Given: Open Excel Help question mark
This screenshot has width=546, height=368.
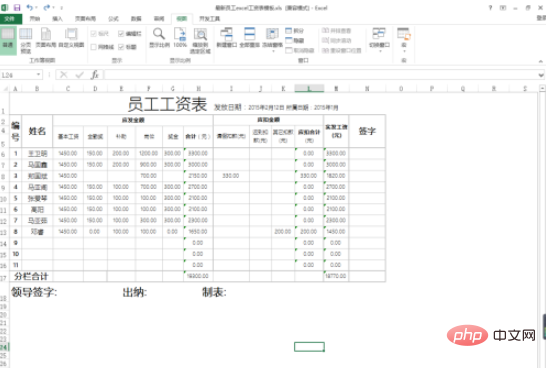Looking at the screenshot, I should tap(490, 8).
